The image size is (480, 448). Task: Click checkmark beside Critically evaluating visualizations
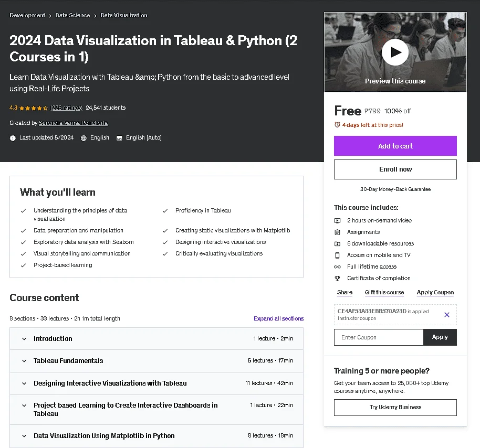(x=165, y=254)
